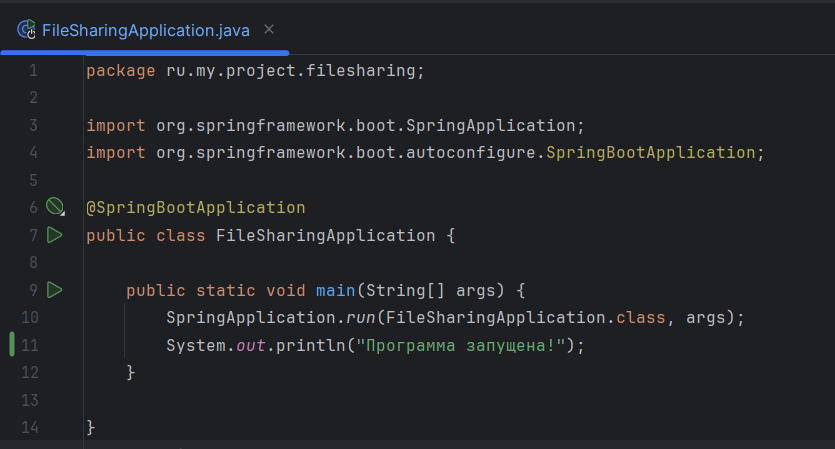Screen dimensions: 835x449
Task: Click the SpringBootApplication import on line 4
Action: pos(650,153)
